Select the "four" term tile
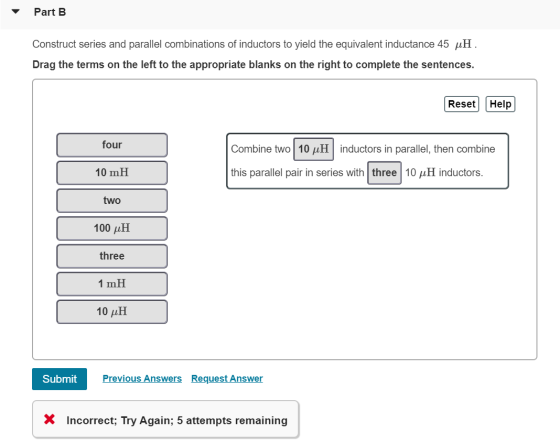Screen dimensions: 560x442 [112, 145]
